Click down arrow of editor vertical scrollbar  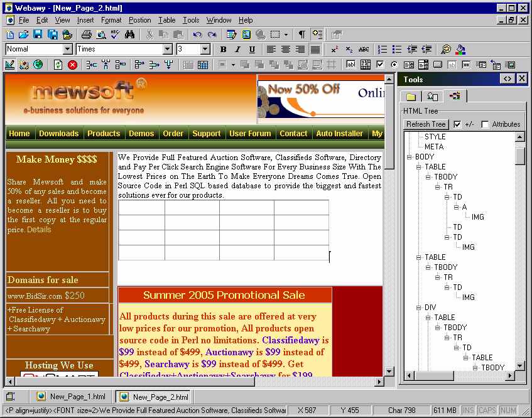coord(389,371)
